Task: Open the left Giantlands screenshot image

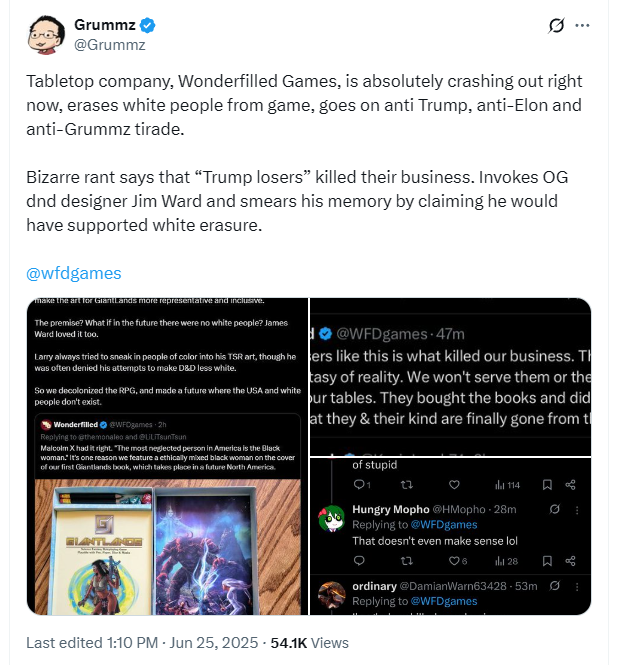Action: [x=168, y=456]
